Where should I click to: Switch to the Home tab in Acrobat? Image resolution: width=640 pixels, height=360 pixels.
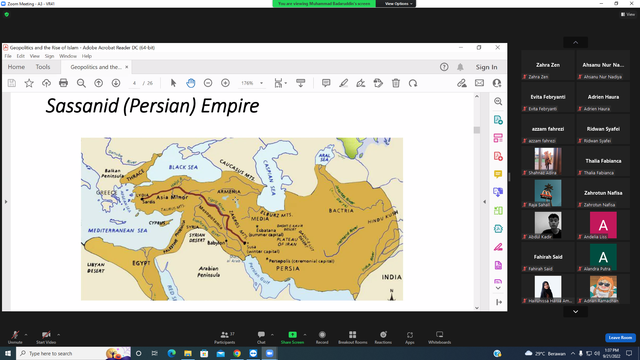coord(16,67)
